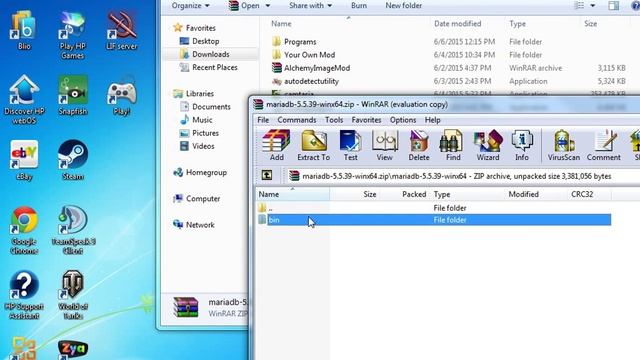Toggle the Explorer preview pane button
640x360 pixels.
(x=613, y=6)
